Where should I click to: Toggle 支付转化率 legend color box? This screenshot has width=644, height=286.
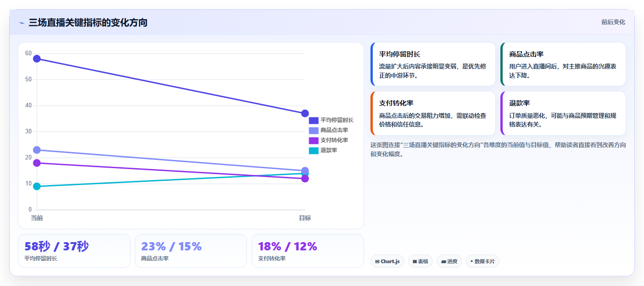pos(313,140)
